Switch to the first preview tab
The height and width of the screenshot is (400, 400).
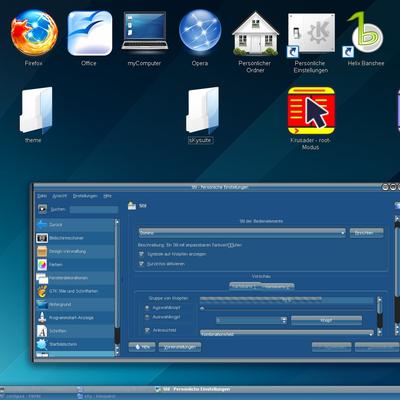(x=245, y=286)
